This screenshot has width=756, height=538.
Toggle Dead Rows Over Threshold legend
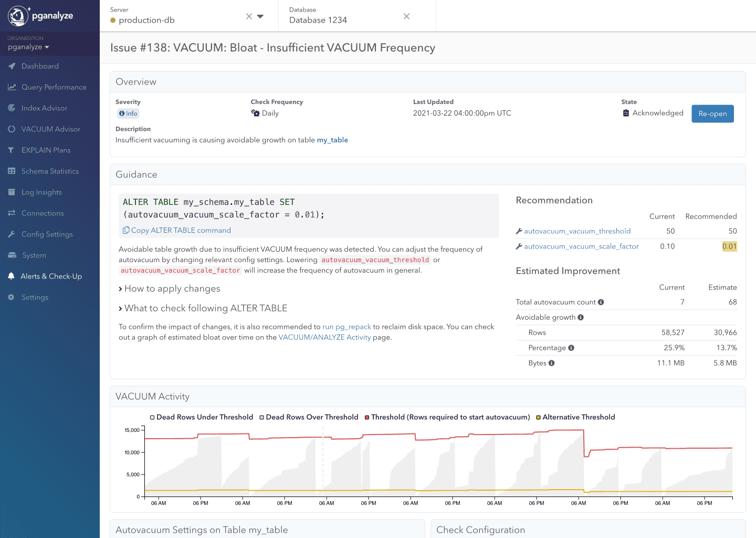click(x=262, y=417)
